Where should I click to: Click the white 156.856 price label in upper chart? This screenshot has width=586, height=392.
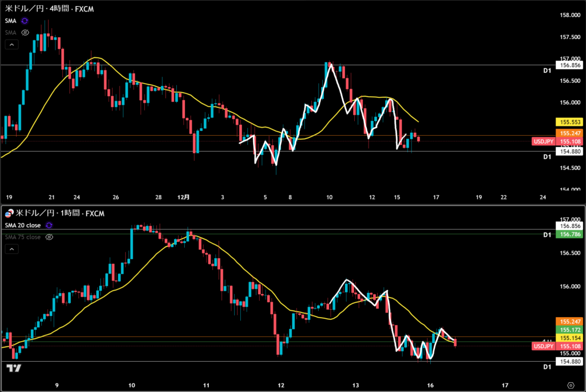coord(569,66)
